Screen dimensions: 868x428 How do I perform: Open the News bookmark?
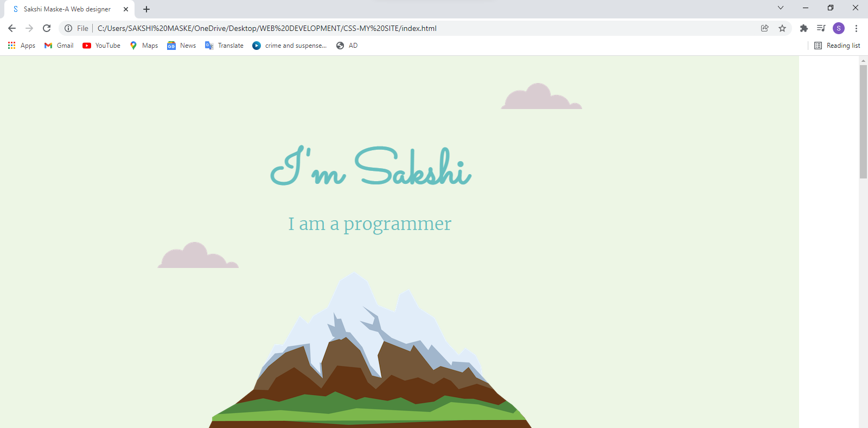(x=182, y=46)
